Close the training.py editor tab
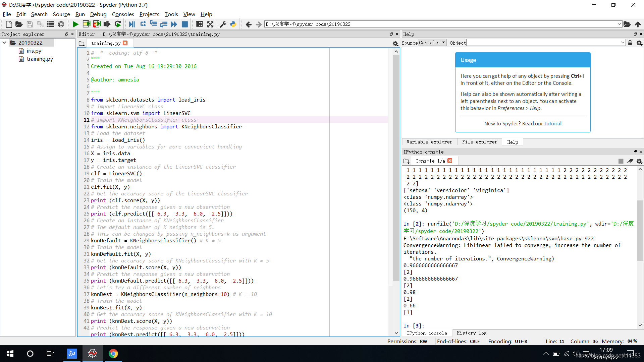This screenshot has height=362, width=644. click(x=125, y=43)
